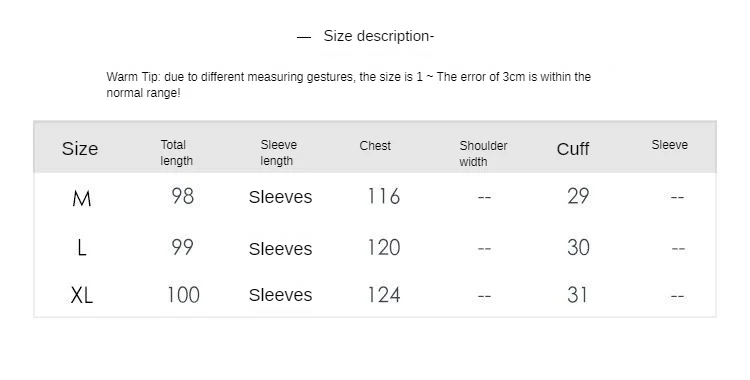Screen dimensions: 750x380
Task: Select the XL size row label
Action: tap(82, 295)
